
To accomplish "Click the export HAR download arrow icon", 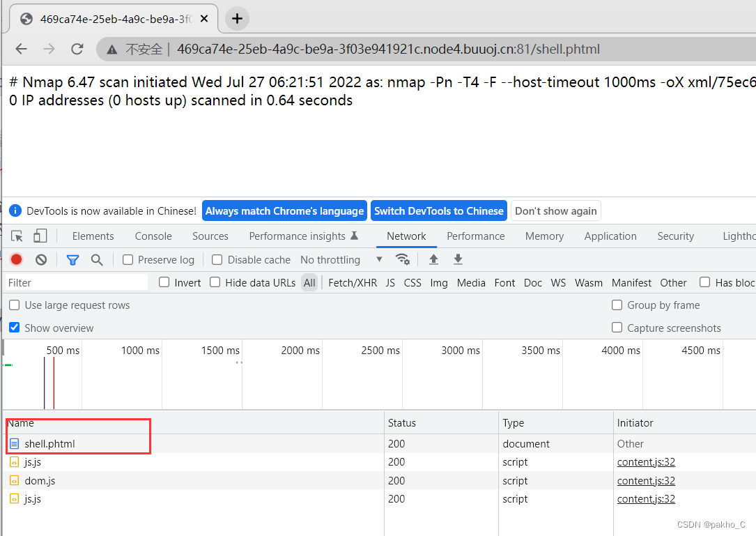I will tap(458, 259).
